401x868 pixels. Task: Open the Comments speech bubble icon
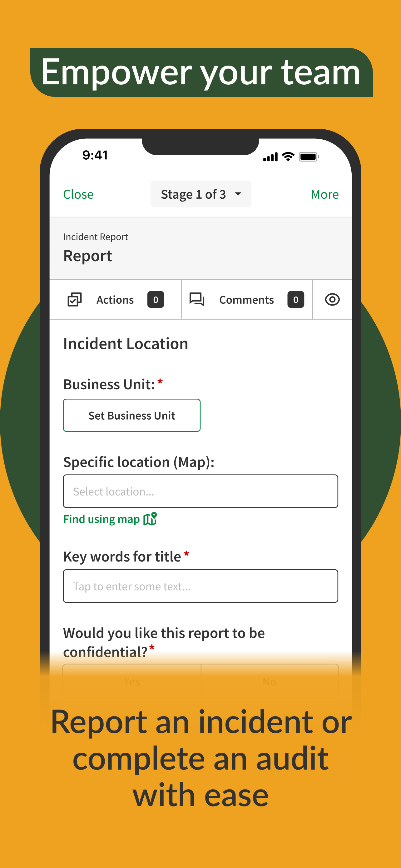pos(197,299)
